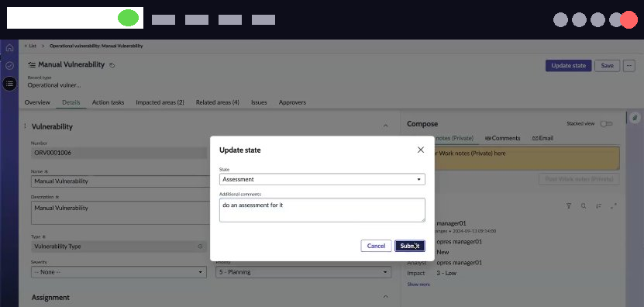The width and height of the screenshot is (644, 307).
Task: Click the Impact value 3 - Low
Action: click(x=446, y=273)
